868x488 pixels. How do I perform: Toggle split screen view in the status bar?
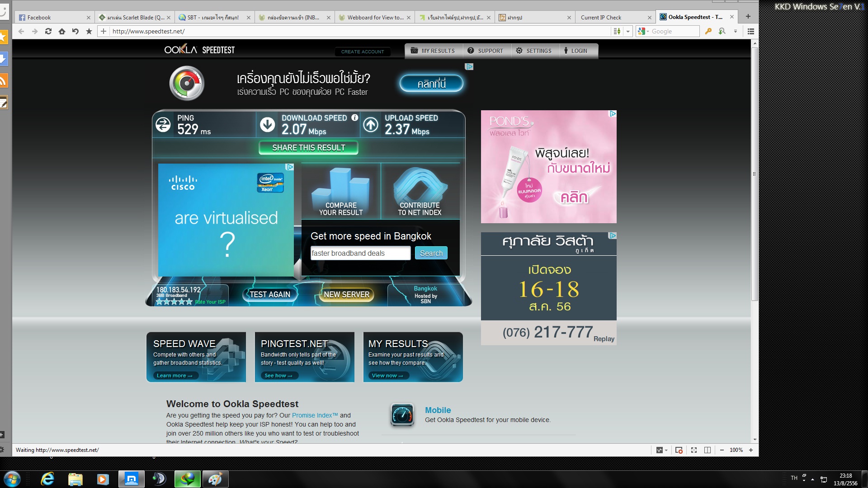(708, 450)
